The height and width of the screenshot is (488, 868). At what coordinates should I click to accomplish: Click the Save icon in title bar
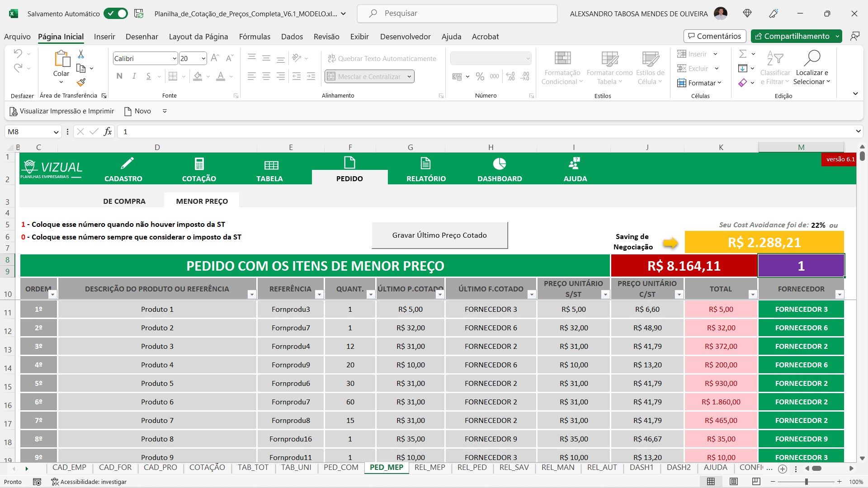tap(139, 14)
